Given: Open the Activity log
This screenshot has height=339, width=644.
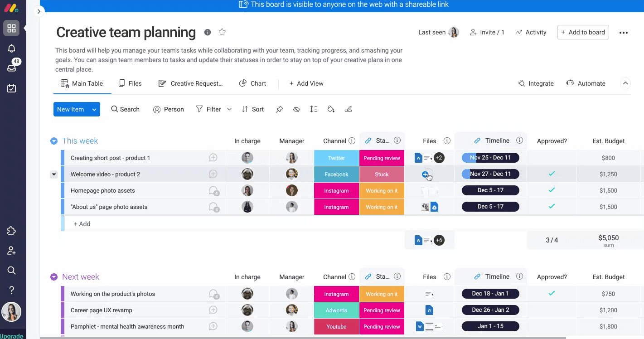Looking at the screenshot, I should pos(531,32).
